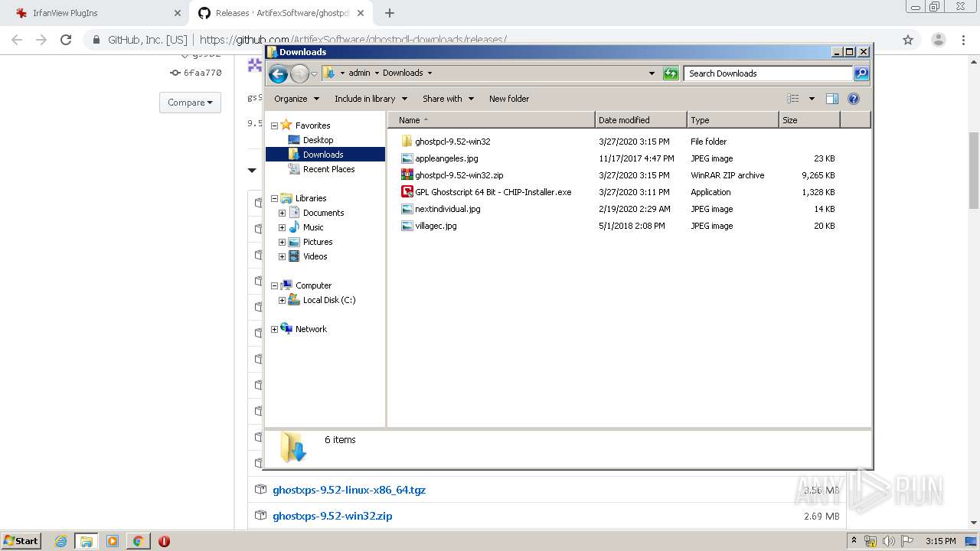Click the volume icon in system tray

[889, 541]
